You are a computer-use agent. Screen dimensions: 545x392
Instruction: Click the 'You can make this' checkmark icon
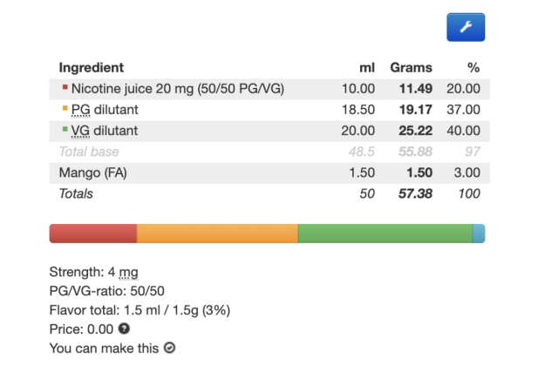(170, 348)
